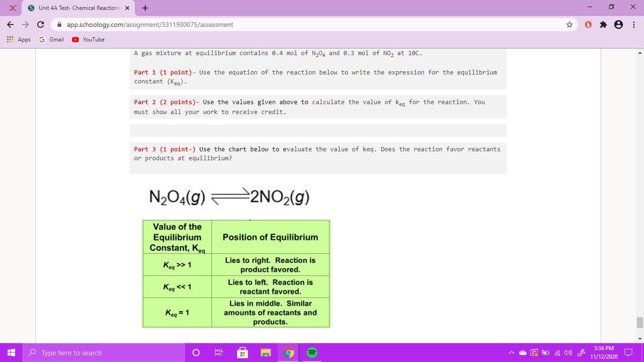Image resolution: width=644 pixels, height=362 pixels.
Task: Open the Extensions puzzle piece menu
Action: pos(603,25)
